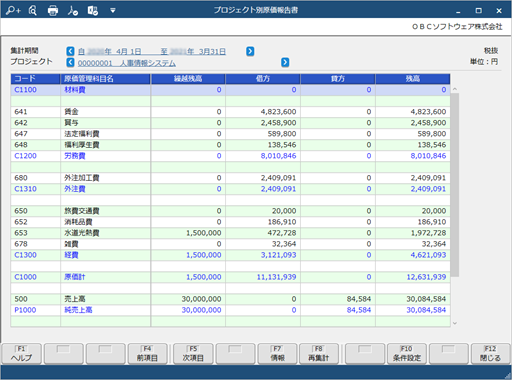Image resolution: width=512 pixels, height=380 pixels.
Task: Select the 旅費交通費 row name
Action: (105, 211)
